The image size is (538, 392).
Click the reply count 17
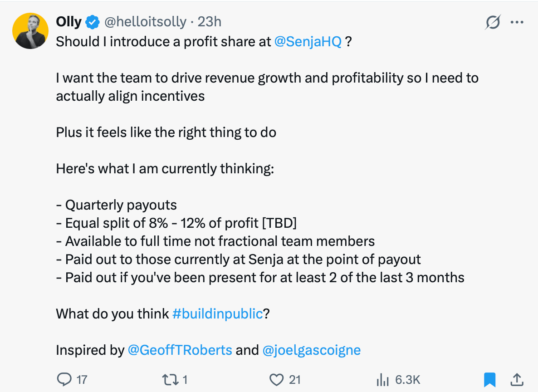pos(82,379)
